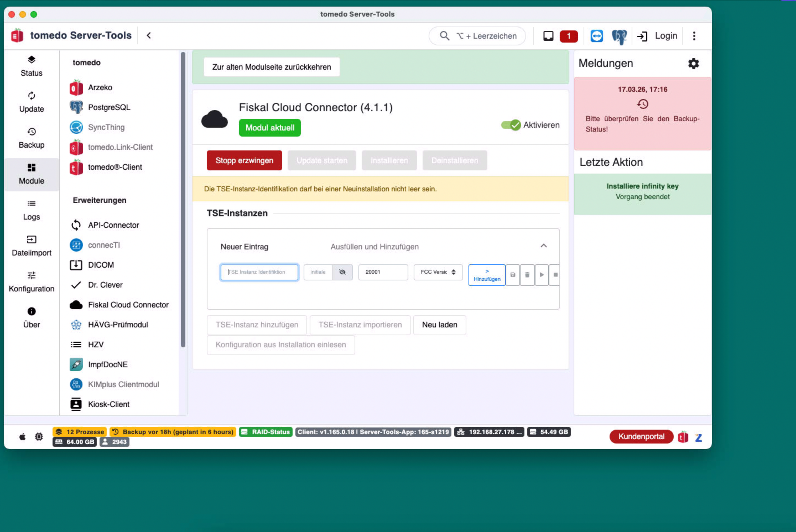Open the FCC Version dropdown
The height and width of the screenshot is (532, 796).
[x=438, y=272]
